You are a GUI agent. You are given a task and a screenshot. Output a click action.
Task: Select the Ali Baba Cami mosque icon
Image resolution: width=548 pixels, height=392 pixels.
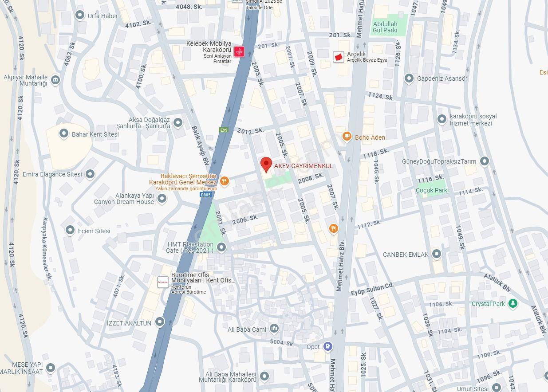(274, 329)
